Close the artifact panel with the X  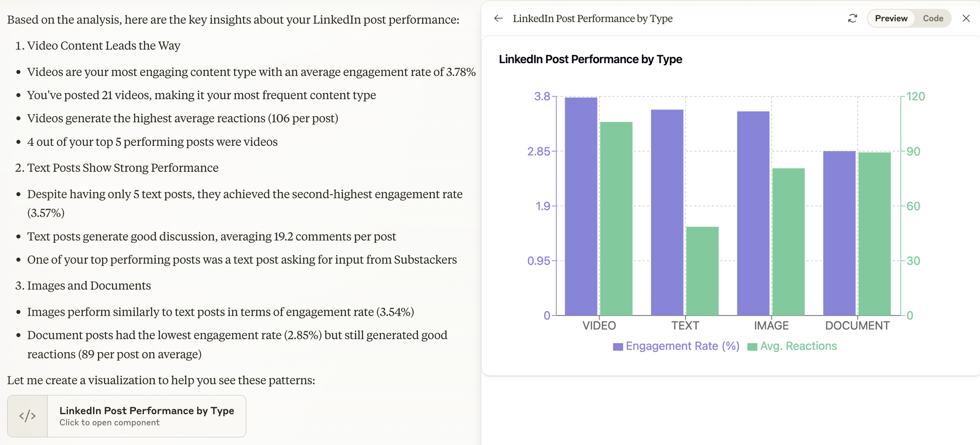(966, 19)
